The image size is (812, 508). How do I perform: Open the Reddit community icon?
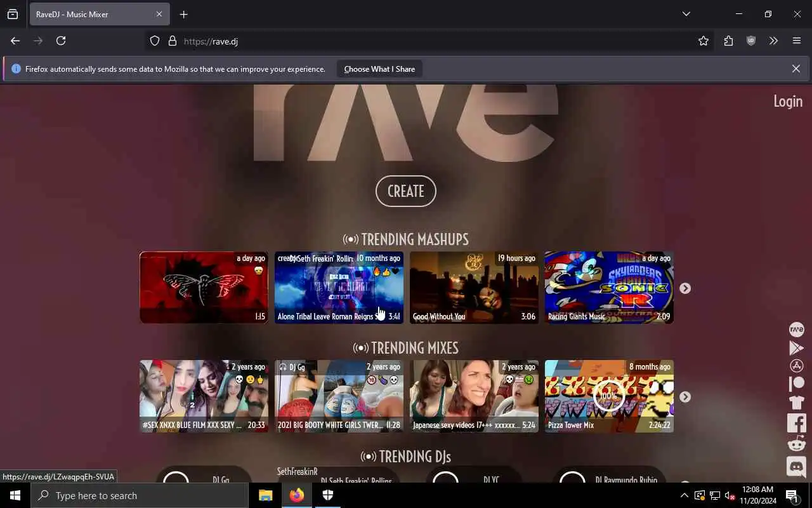pos(796,444)
